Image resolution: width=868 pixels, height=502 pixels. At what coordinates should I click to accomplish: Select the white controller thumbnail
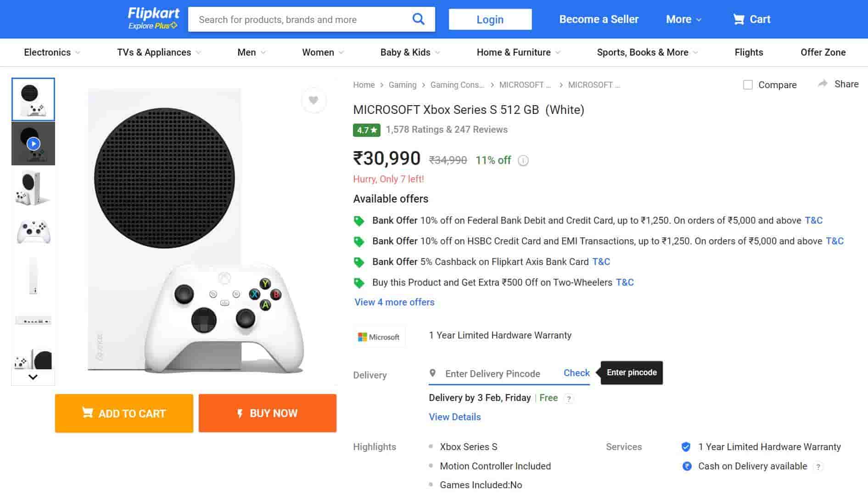coord(33,232)
